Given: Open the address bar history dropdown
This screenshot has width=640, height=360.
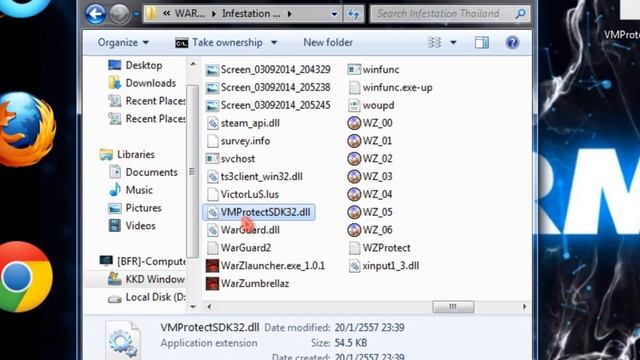Looking at the screenshot, I should pyautogui.click(x=334, y=14).
